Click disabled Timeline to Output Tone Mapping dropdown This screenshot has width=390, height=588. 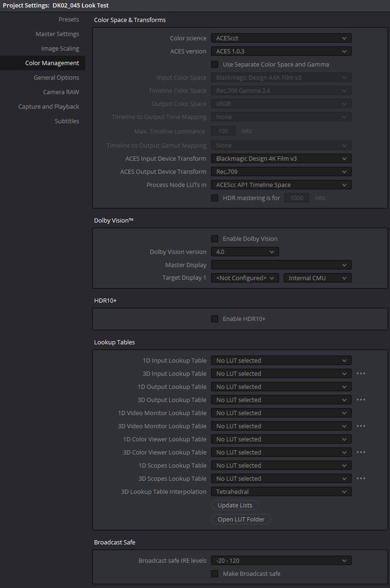tap(281, 117)
